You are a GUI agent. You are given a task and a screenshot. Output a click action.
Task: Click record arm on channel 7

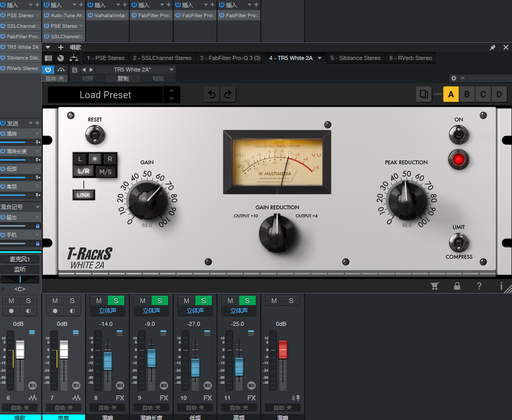[x=55, y=311]
